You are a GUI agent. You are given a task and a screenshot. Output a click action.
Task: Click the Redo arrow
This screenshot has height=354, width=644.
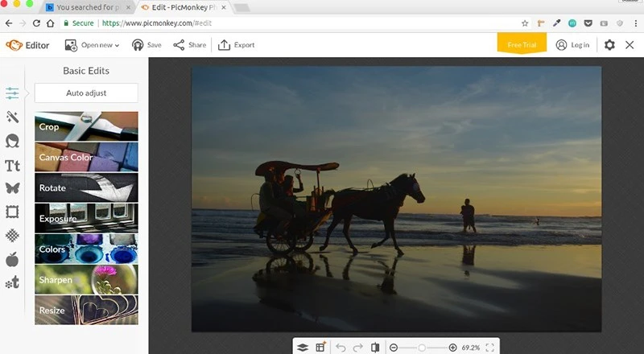click(x=357, y=347)
